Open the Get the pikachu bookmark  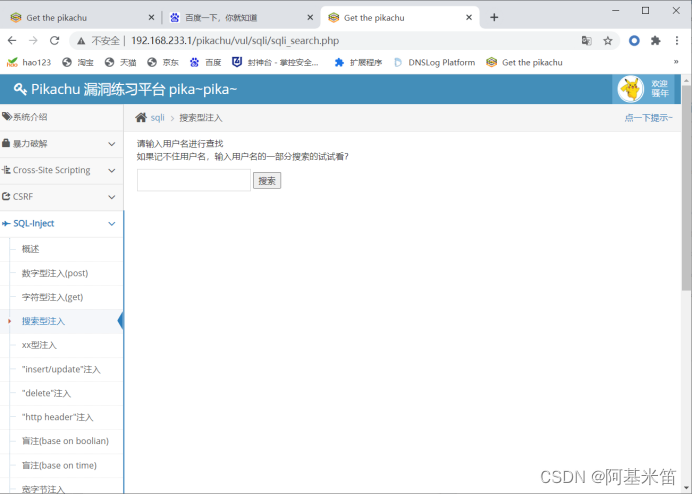click(524, 63)
